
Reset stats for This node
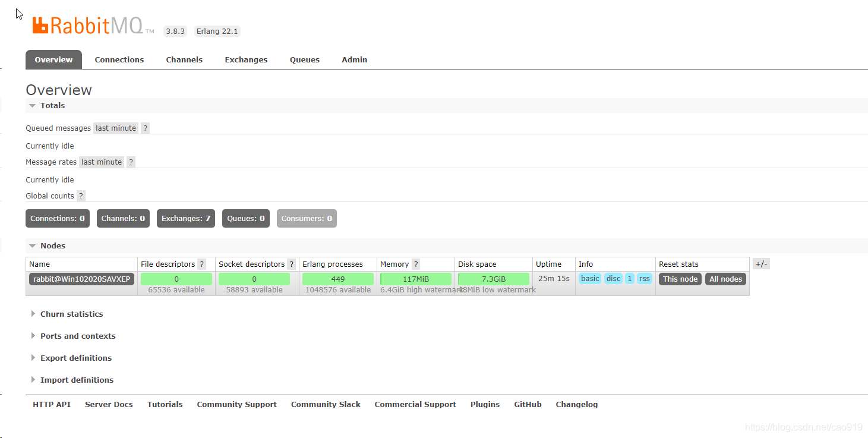(x=680, y=279)
